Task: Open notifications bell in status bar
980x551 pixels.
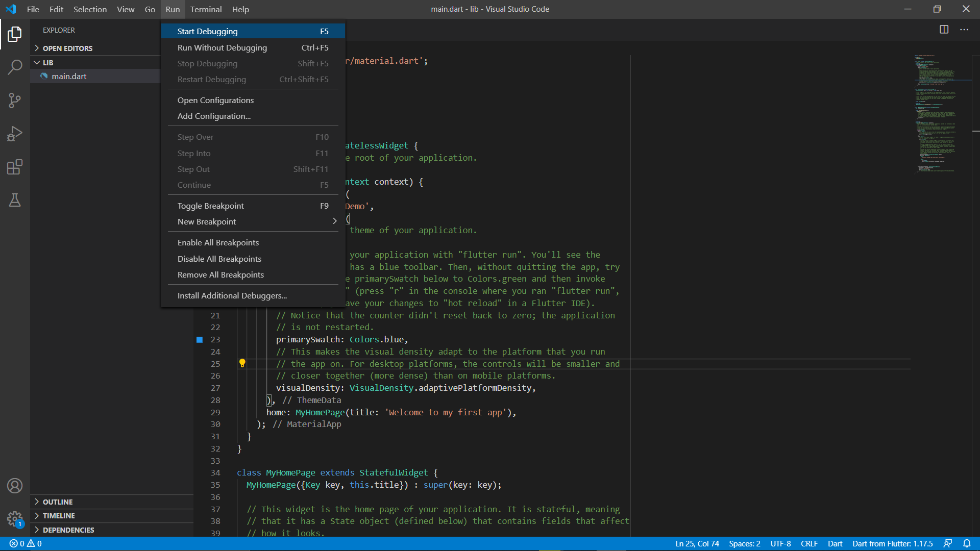Action: [967, 543]
